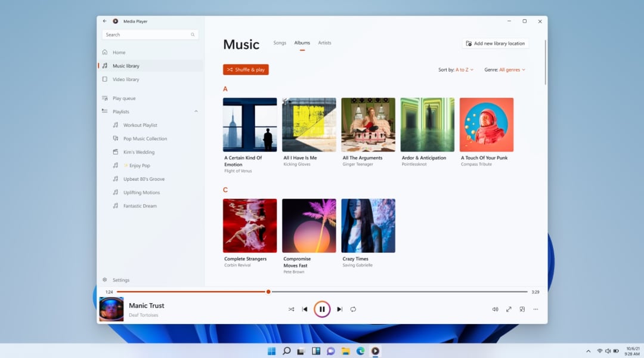Open the Crazy Times album thumbnail
This screenshot has width=644, height=358.
click(367, 226)
